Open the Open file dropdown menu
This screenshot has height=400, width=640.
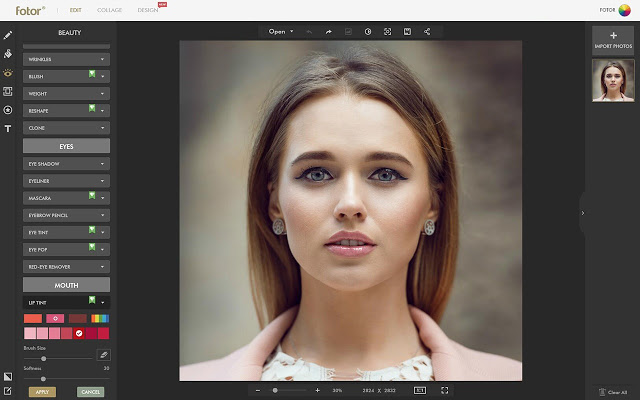click(280, 32)
